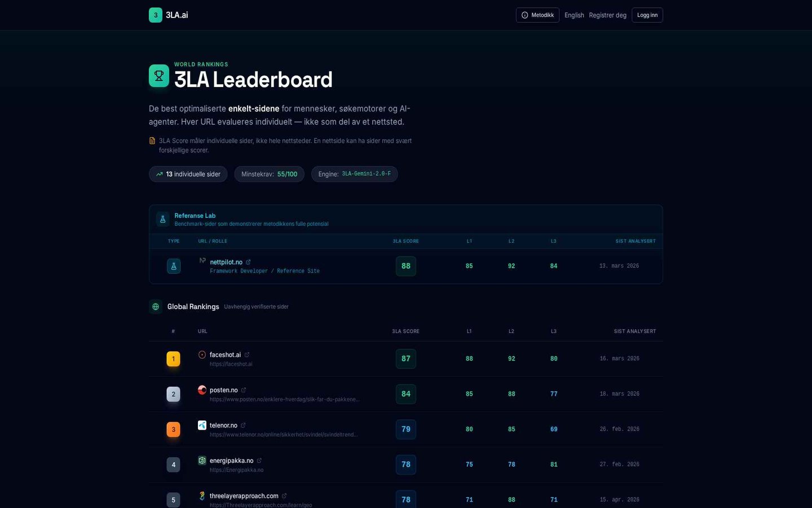Click the Referanse Lab flask icon
Screen dimensions: 812x508
click(163, 219)
